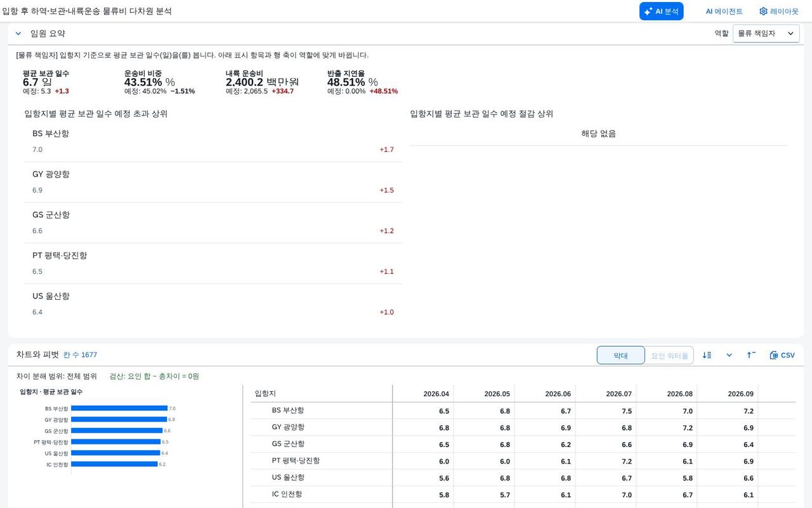Click GS 군산항 in the top-overrun list

[213, 223]
